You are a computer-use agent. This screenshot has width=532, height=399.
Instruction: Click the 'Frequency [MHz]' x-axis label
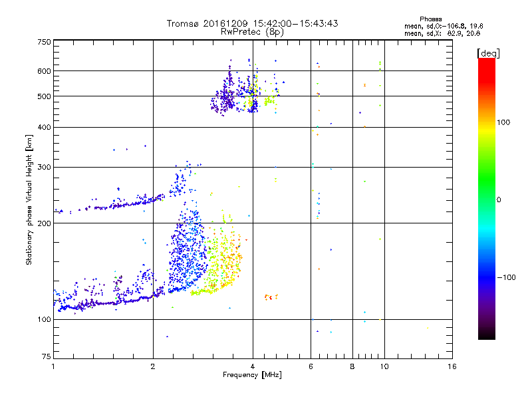[252, 375]
